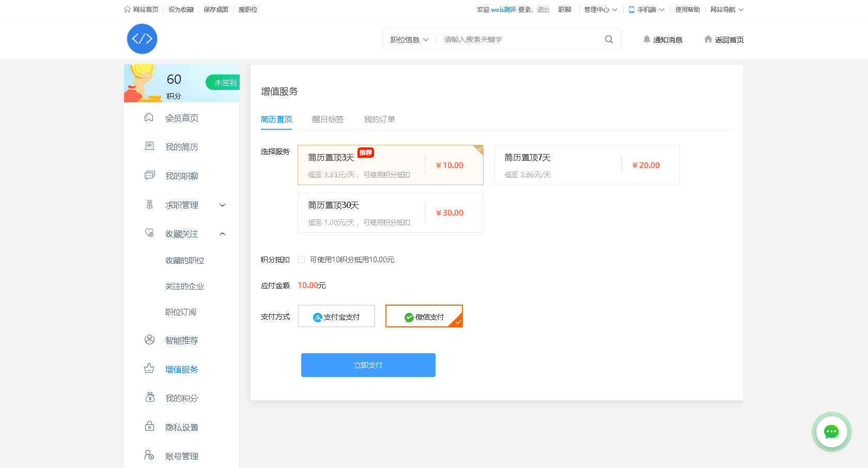868x468 pixels.
Task: Click the 退出 logout link
Action: (542, 9)
